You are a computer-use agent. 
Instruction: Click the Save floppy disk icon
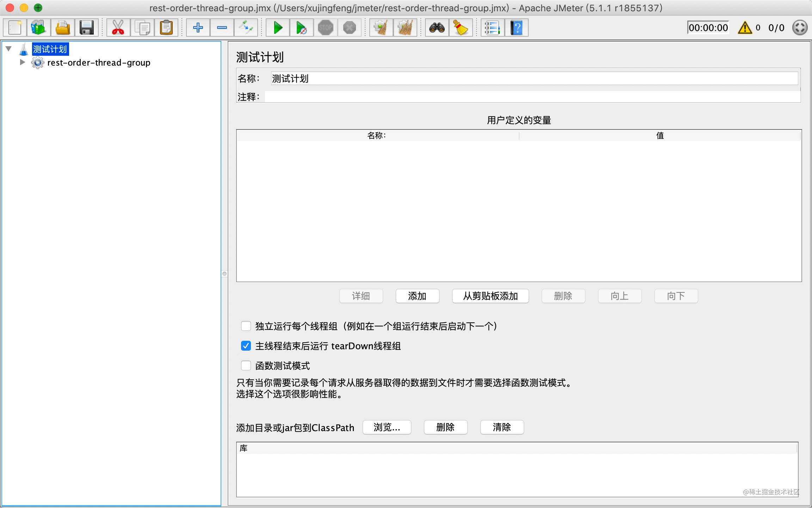[x=86, y=28]
